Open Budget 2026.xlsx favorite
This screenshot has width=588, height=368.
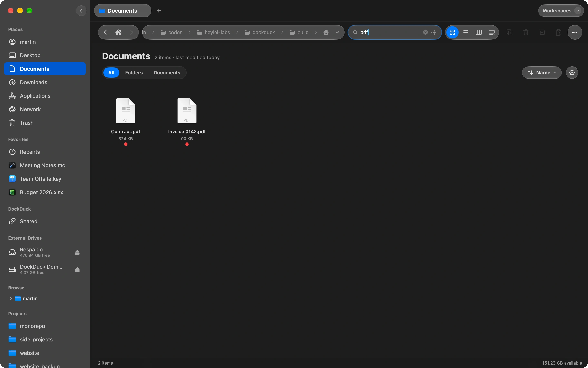point(45,192)
